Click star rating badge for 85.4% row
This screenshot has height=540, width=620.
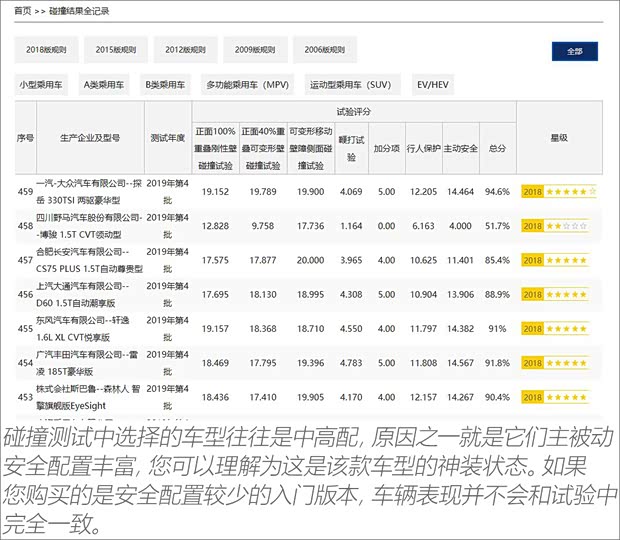555,260
